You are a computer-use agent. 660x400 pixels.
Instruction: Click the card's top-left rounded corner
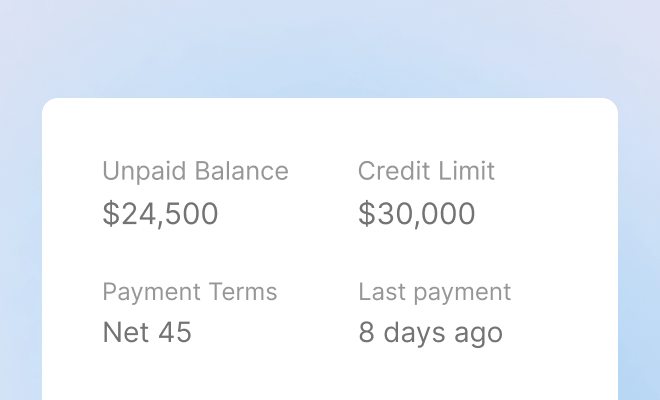50,106
